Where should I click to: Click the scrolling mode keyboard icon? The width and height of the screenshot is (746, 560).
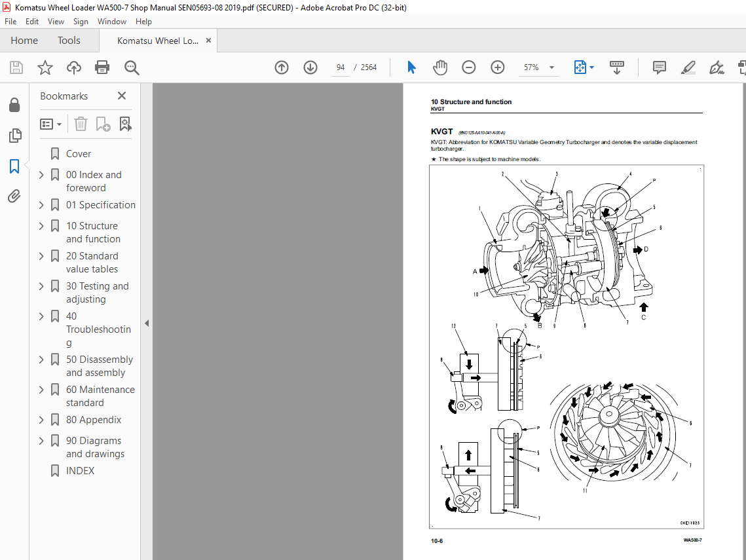[616, 67]
